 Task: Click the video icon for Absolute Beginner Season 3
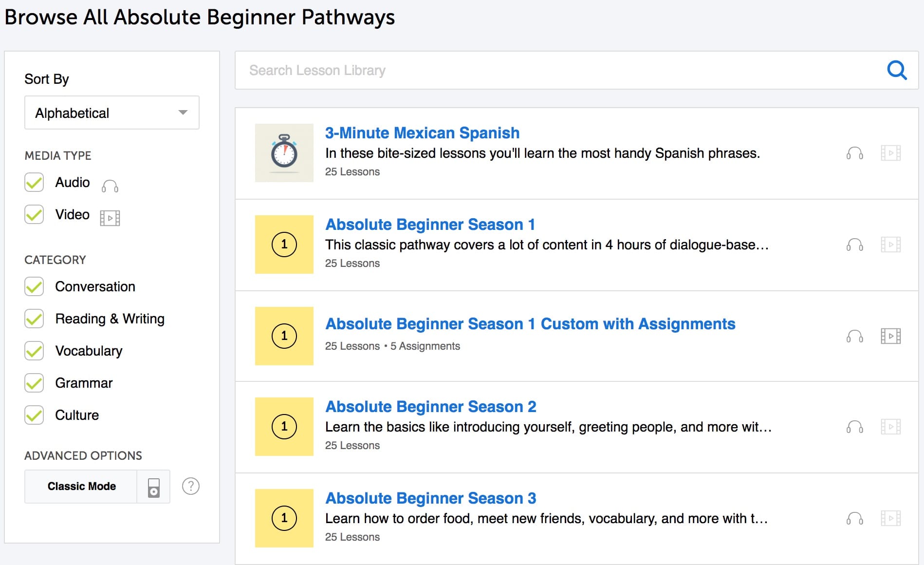890,518
